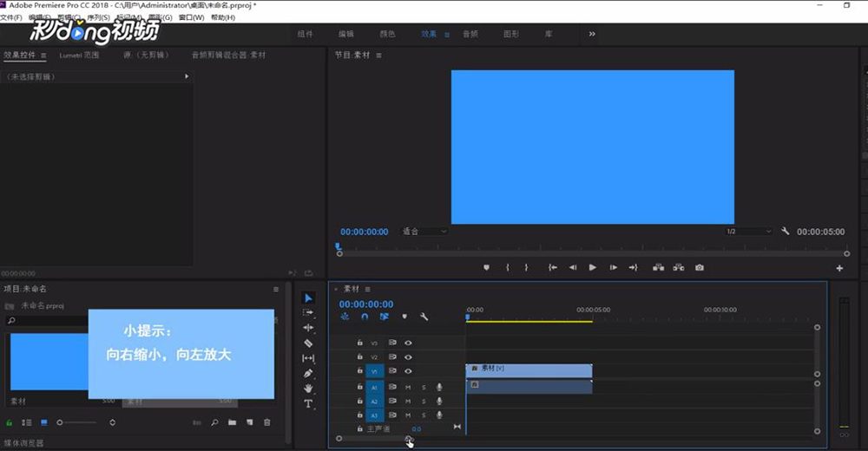Screen dimensions: 868x451
Task: Target the V1 track header
Action: pos(374,371)
